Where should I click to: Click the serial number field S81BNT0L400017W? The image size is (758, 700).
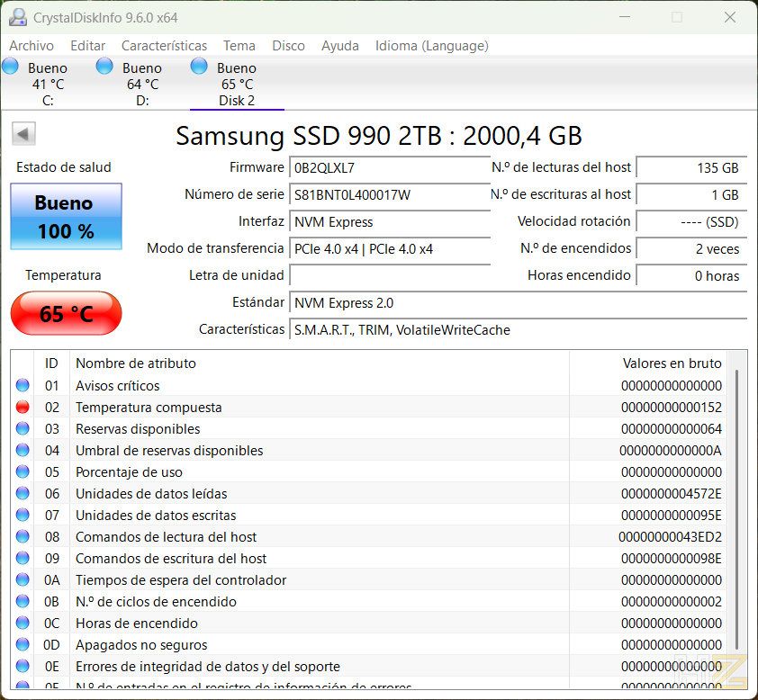[390, 194]
